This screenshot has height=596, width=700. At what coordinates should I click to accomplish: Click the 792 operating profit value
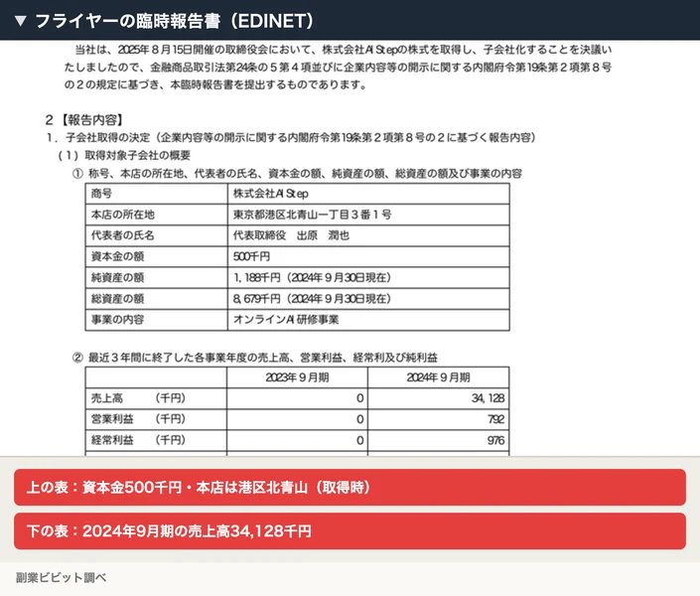point(496,419)
